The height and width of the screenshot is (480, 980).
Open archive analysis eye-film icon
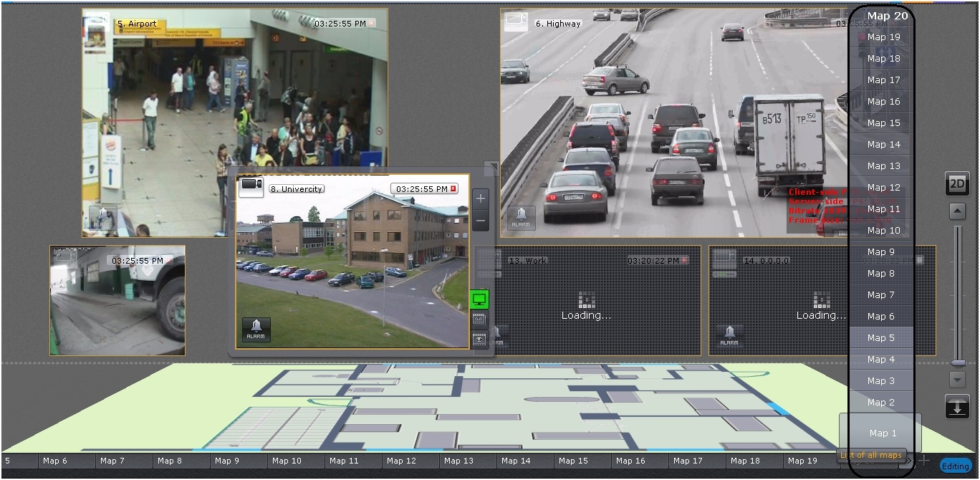coord(479,340)
